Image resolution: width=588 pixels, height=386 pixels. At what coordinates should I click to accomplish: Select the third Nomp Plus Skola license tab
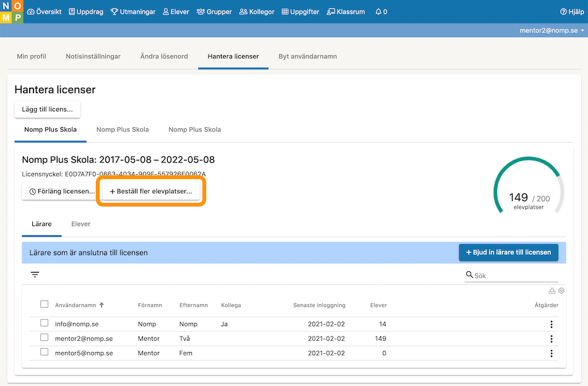tap(194, 129)
